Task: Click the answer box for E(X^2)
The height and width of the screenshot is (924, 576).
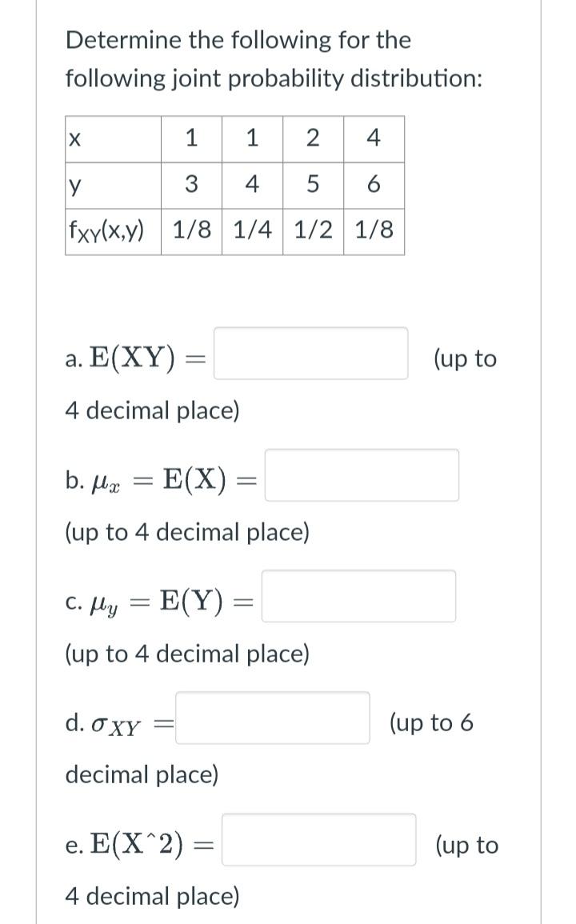Action: [320, 841]
